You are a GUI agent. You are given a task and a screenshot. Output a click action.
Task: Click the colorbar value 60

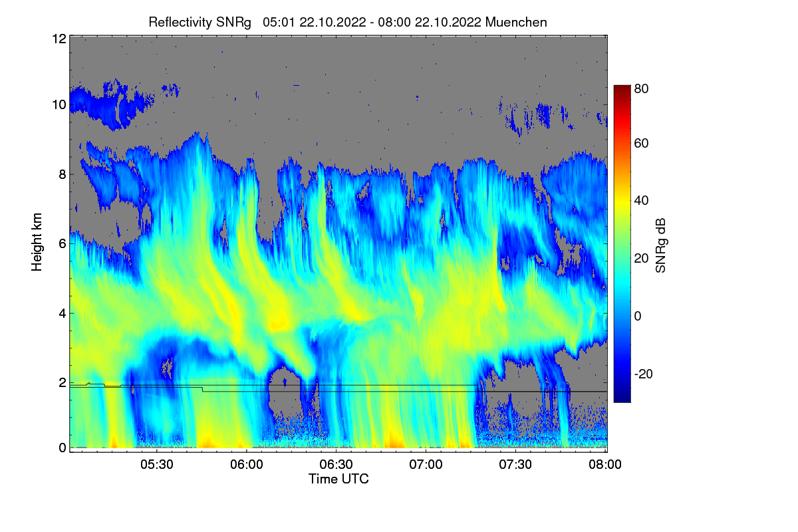(642, 144)
